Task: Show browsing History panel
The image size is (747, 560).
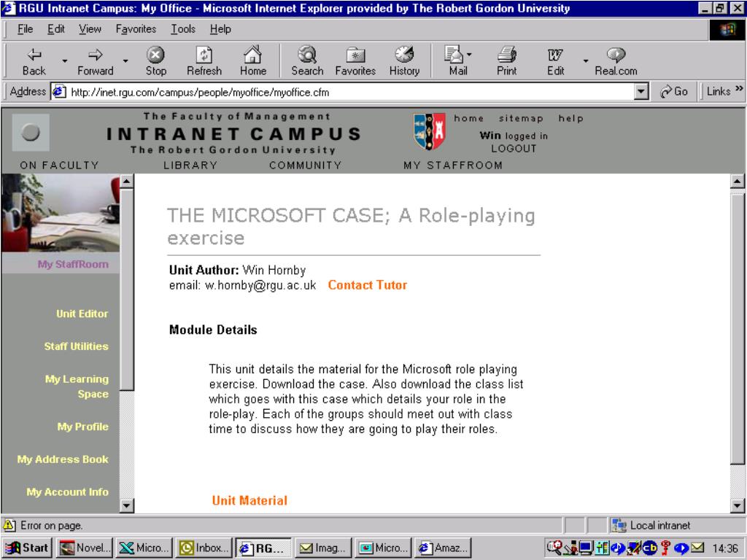Action: click(404, 61)
